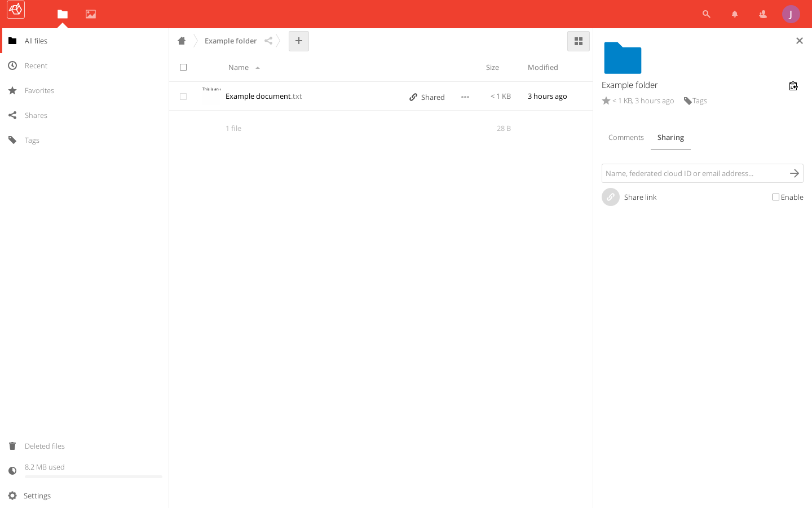Click the share recipient name input field
The width and height of the screenshot is (812, 508).
pos(694,173)
